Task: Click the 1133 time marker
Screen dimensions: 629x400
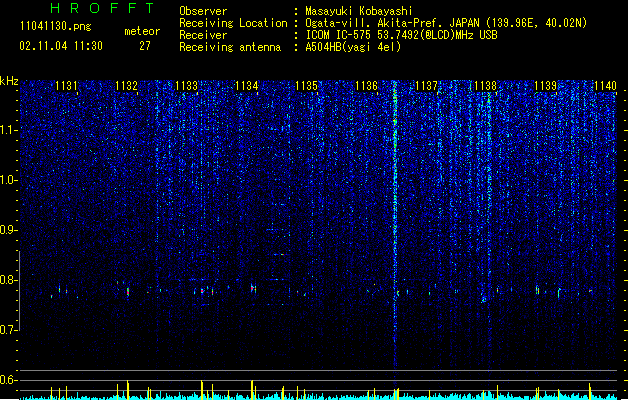Action: tap(187, 86)
